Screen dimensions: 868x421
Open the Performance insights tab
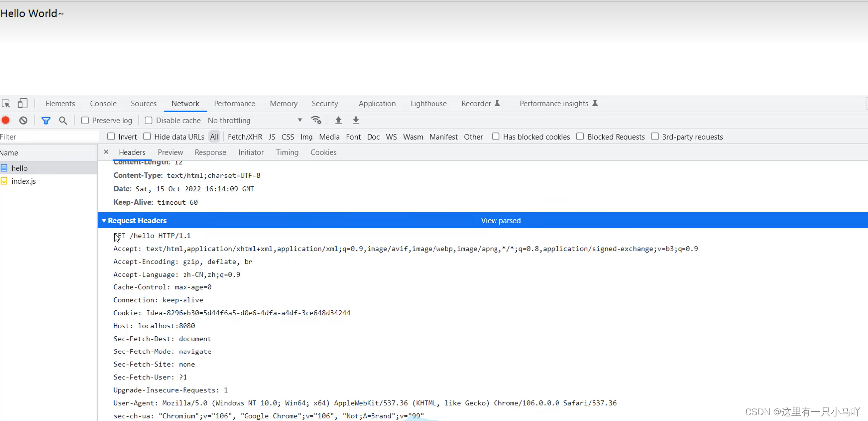[x=558, y=103]
